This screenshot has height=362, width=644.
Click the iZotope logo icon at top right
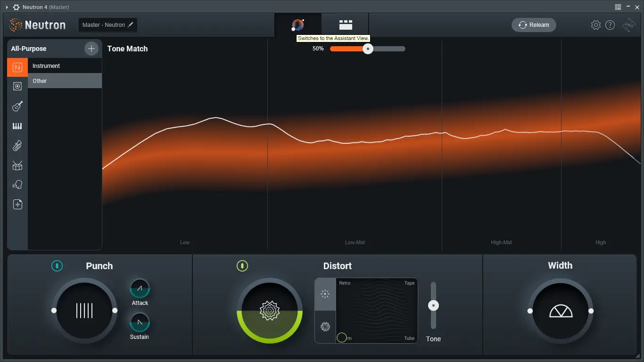[629, 25]
